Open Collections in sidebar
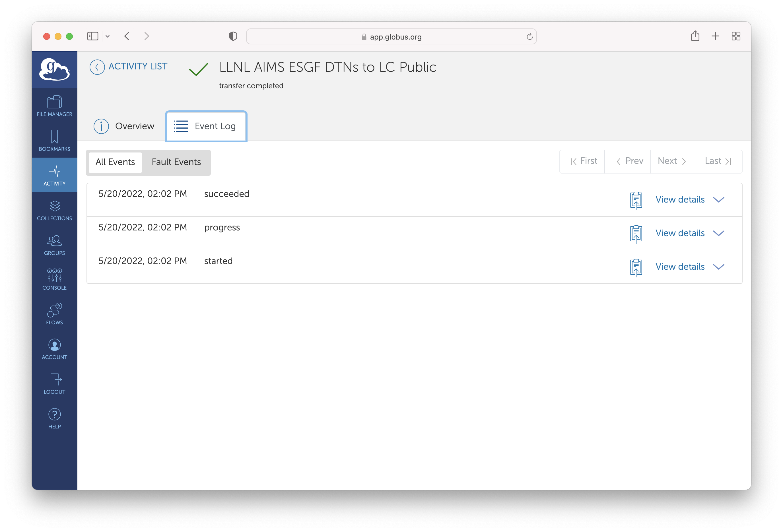This screenshot has width=783, height=532. tap(55, 210)
